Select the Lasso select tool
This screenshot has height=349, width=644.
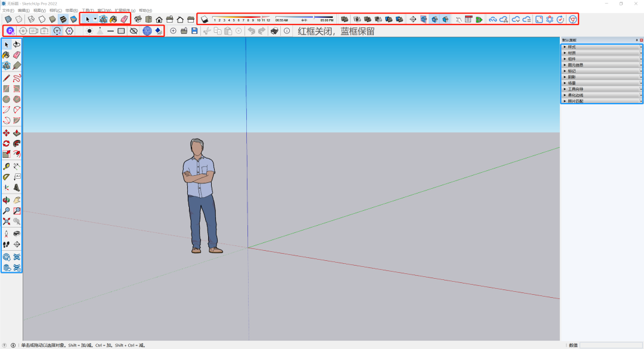(x=17, y=44)
